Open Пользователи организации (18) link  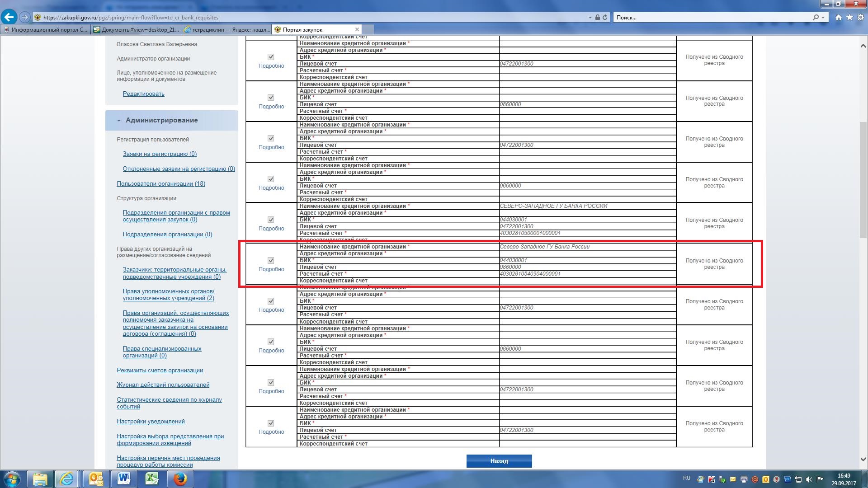click(x=160, y=183)
